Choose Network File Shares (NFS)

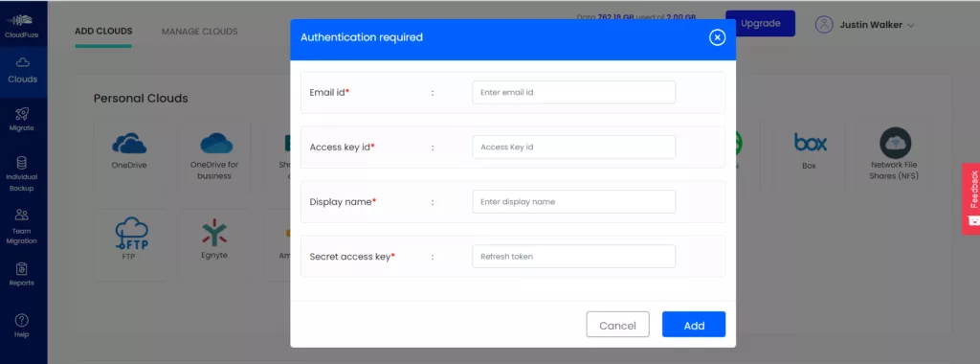(895, 153)
